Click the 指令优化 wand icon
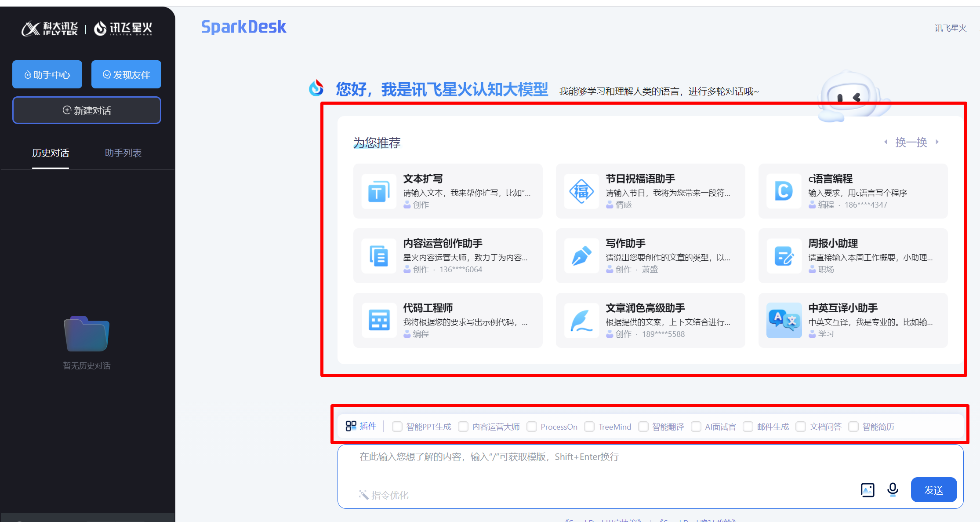The height and width of the screenshot is (522, 980). click(x=363, y=495)
